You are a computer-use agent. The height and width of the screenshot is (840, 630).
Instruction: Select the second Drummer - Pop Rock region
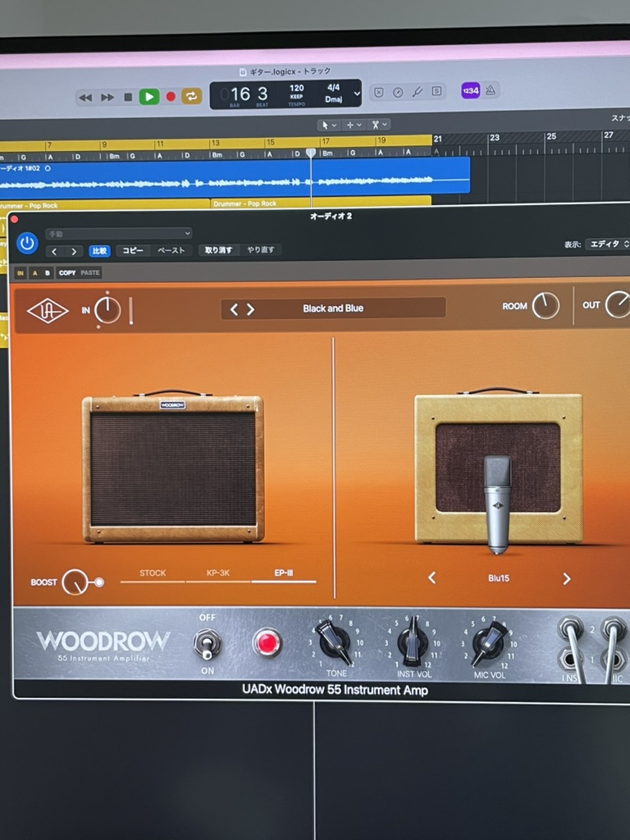pos(321,203)
